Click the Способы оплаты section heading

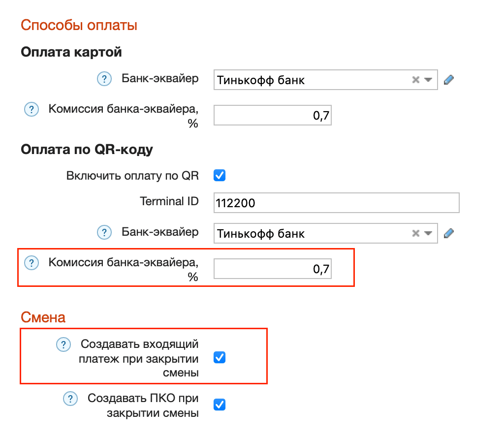point(79,24)
